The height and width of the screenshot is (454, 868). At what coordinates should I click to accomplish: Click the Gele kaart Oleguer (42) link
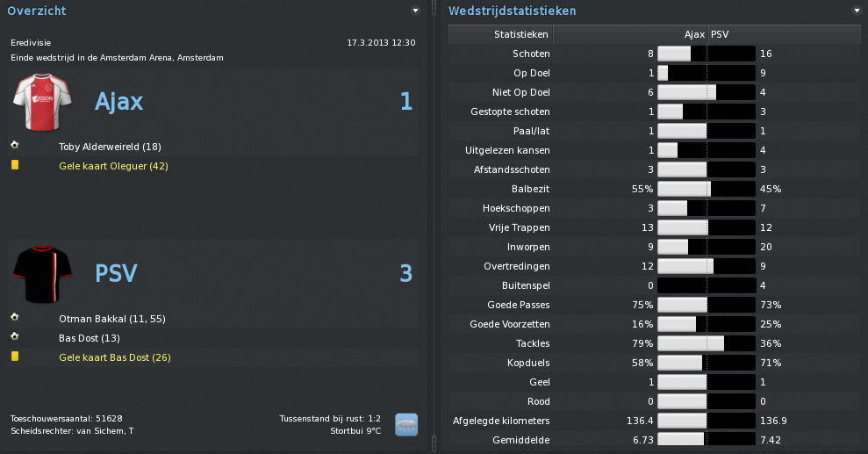(113, 166)
